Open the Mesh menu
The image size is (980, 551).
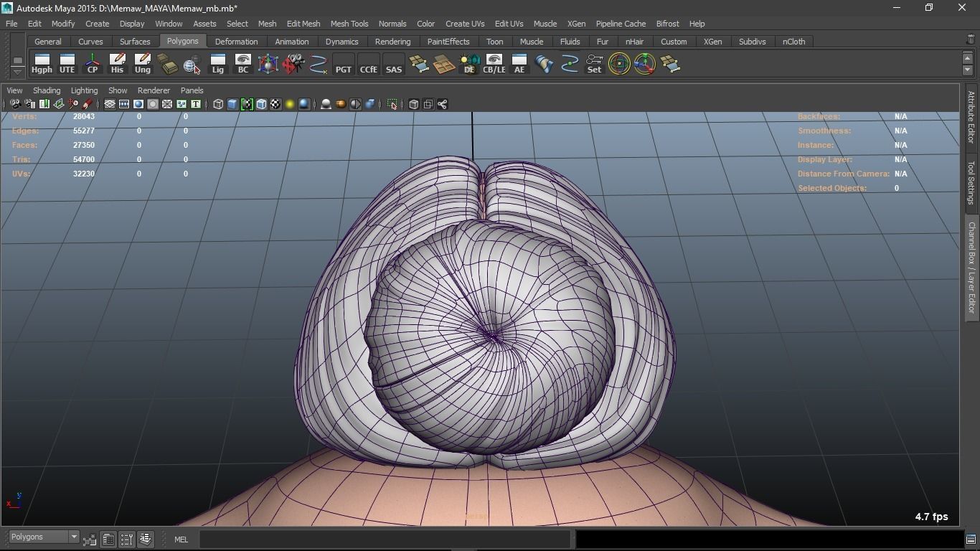pos(267,24)
